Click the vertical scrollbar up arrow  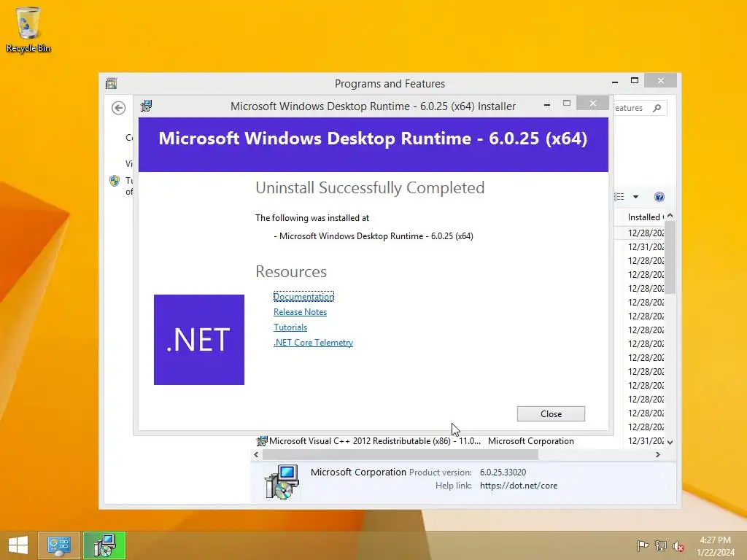670,216
